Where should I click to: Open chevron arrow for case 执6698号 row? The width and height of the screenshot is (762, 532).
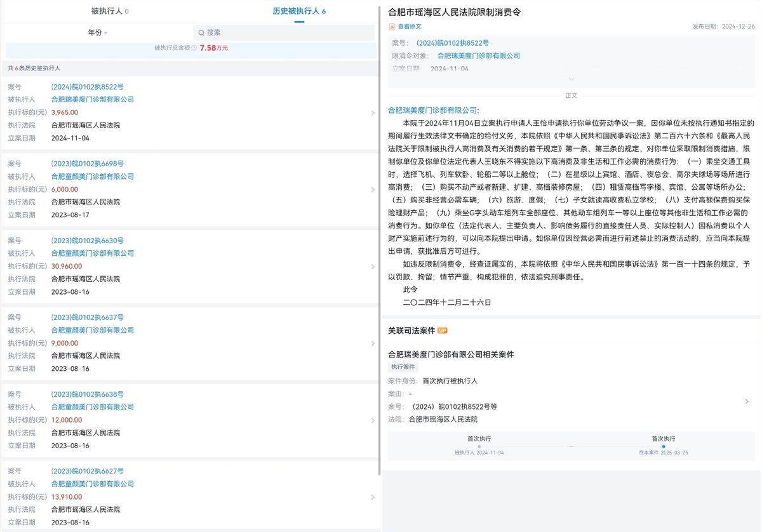click(373, 190)
